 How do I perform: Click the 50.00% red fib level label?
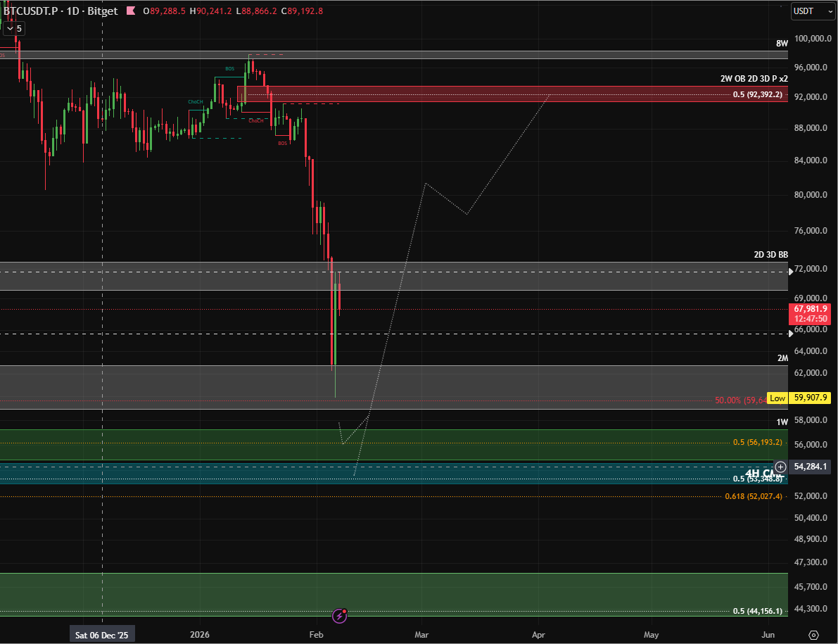tap(740, 400)
